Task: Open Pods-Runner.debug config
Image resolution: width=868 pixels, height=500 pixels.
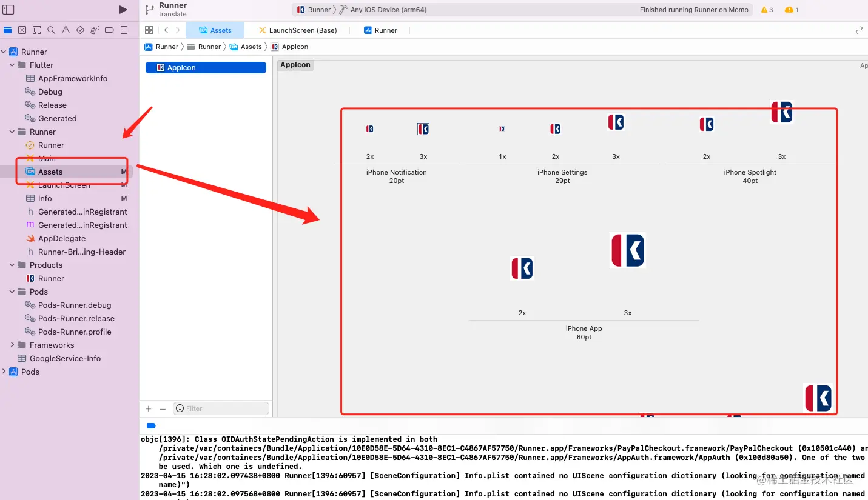Action: click(68, 305)
